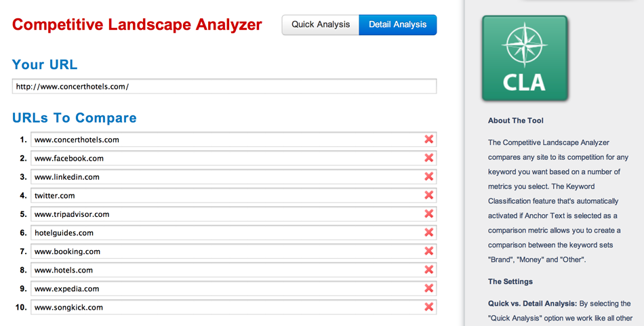Remove the www.concerthotels.com comparison URL
This screenshot has height=326, width=644.
pyautogui.click(x=429, y=139)
